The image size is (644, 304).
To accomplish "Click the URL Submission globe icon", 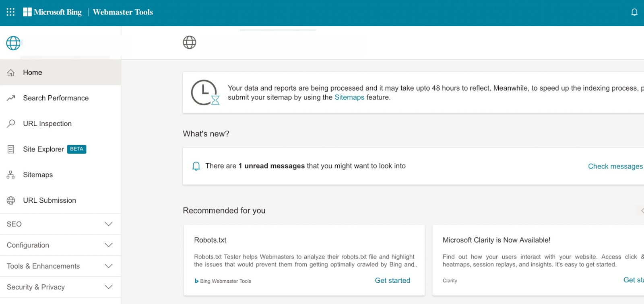I will 11,200.
